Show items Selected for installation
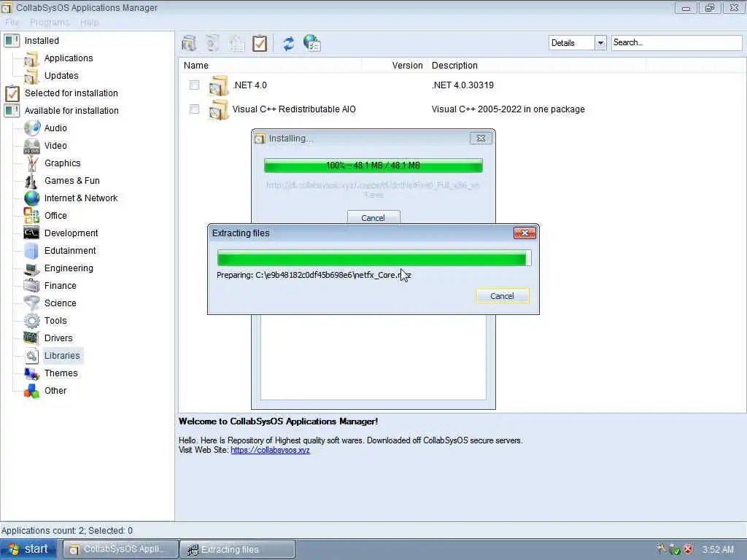The width and height of the screenshot is (747, 560). 71,93
